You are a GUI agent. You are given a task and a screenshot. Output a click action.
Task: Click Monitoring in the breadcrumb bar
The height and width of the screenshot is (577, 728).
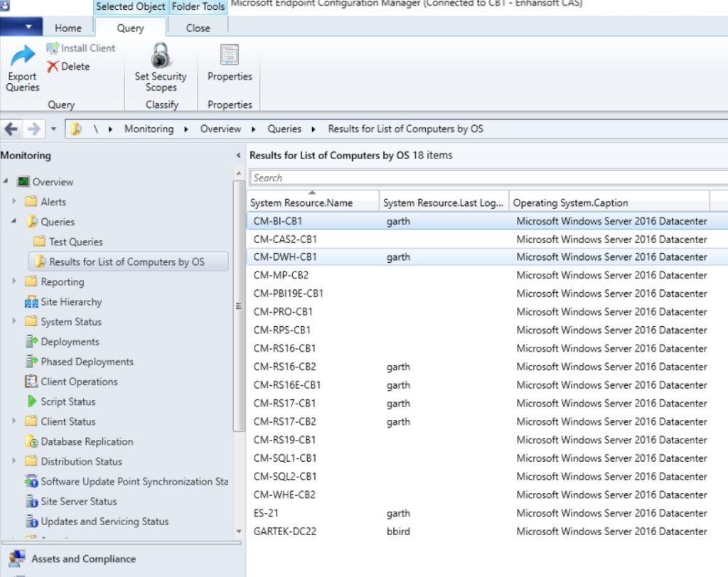[149, 129]
